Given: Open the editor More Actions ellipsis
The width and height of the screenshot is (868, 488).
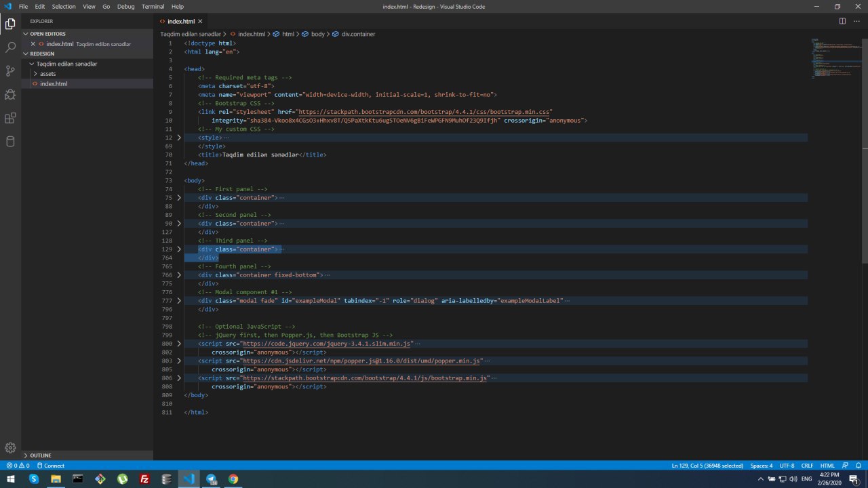Looking at the screenshot, I should (x=857, y=21).
